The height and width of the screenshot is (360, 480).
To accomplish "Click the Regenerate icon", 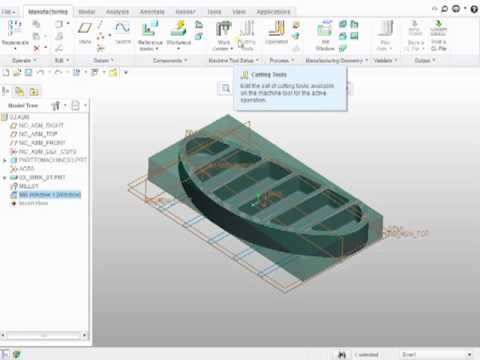I will tap(15, 28).
